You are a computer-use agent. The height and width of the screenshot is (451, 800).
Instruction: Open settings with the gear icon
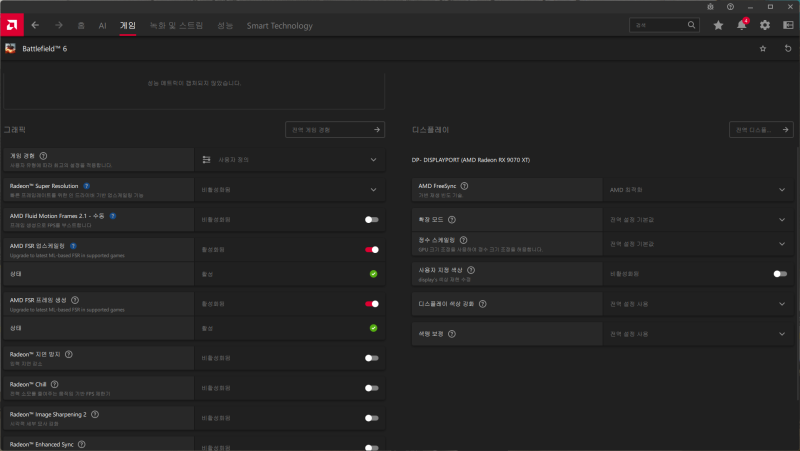click(765, 25)
